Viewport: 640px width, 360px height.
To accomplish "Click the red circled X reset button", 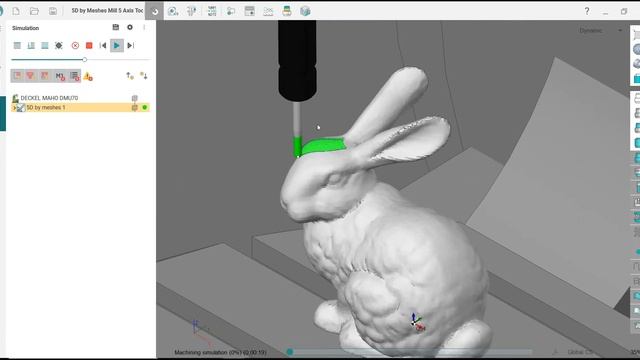I will 75,45.
